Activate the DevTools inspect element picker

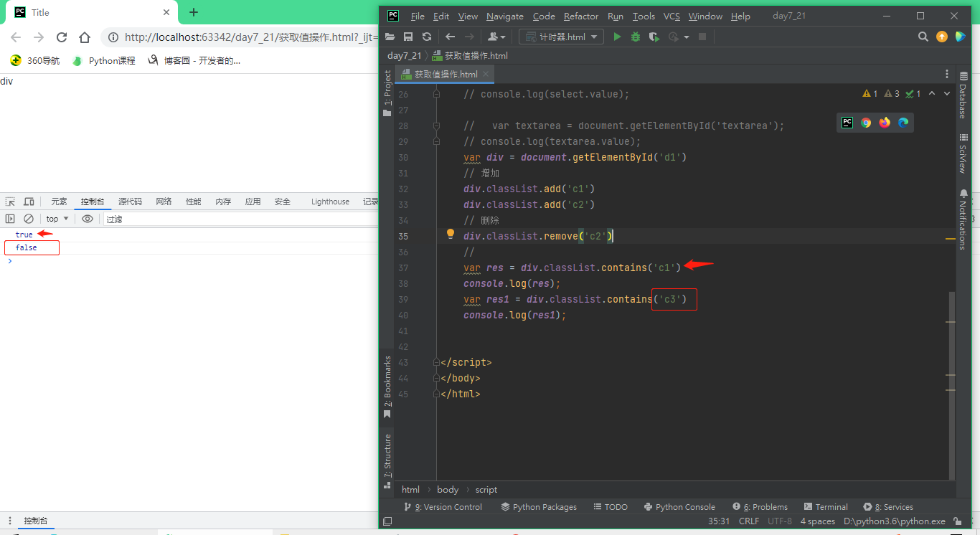(10, 202)
